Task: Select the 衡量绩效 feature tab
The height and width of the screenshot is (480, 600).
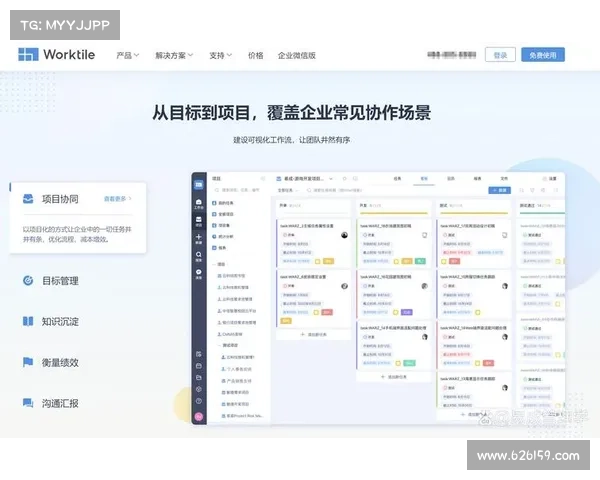Action: tap(51, 362)
